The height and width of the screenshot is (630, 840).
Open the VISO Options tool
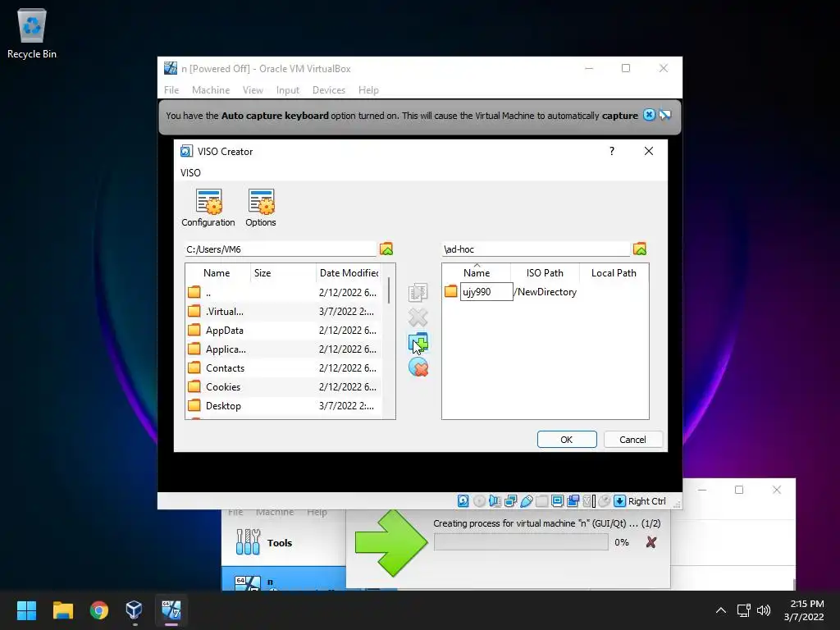(261, 208)
